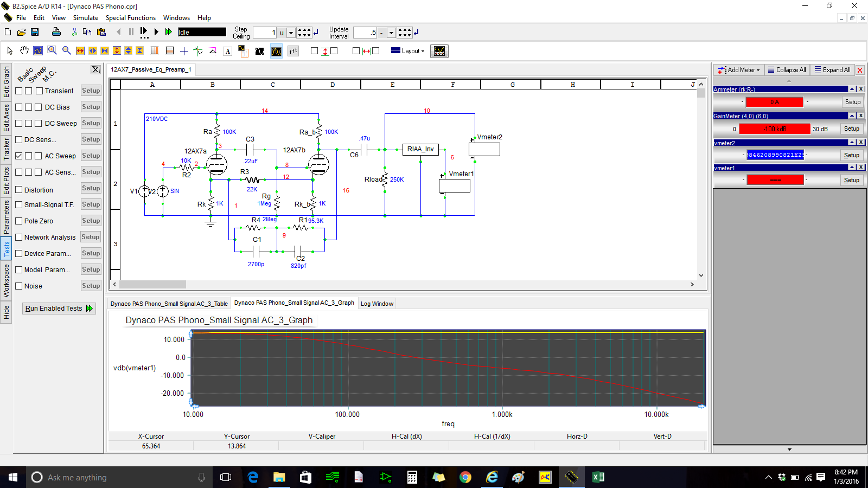Pause the simulation
868x488 pixels.
[131, 33]
